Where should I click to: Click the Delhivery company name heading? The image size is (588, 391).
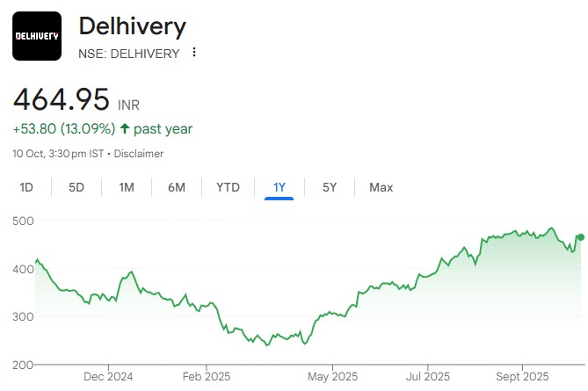coord(133,26)
